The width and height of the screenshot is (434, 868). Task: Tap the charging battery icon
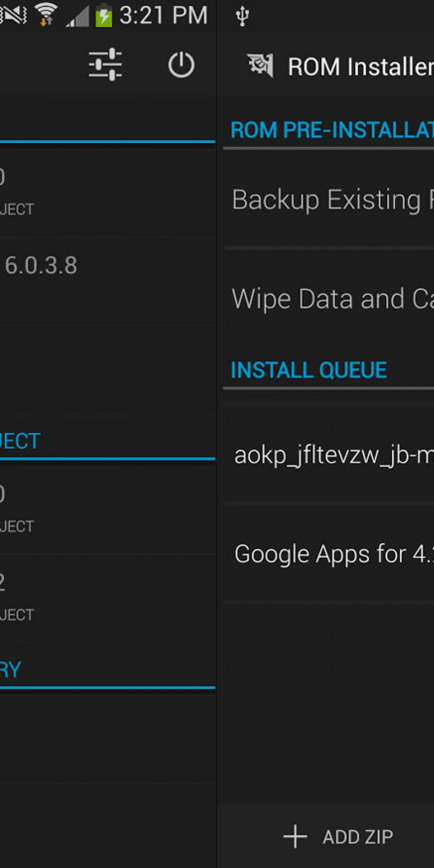[103, 16]
